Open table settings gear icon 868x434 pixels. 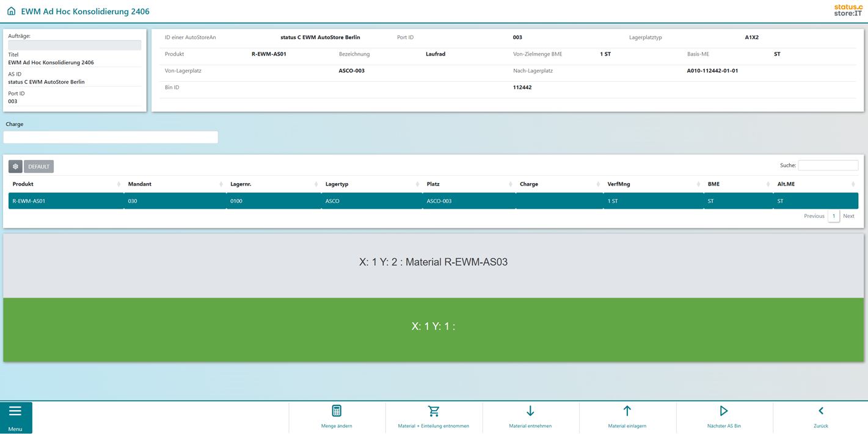(x=15, y=167)
